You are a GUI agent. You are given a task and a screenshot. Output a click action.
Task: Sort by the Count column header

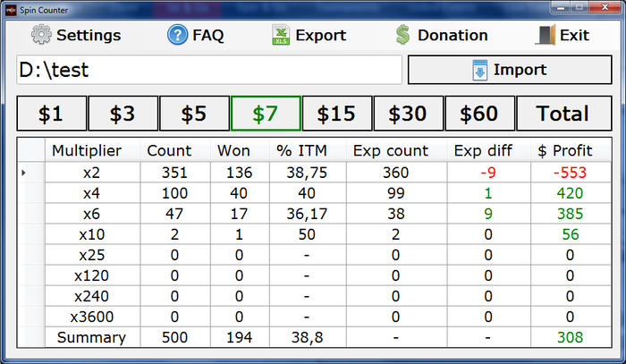coord(175,150)
